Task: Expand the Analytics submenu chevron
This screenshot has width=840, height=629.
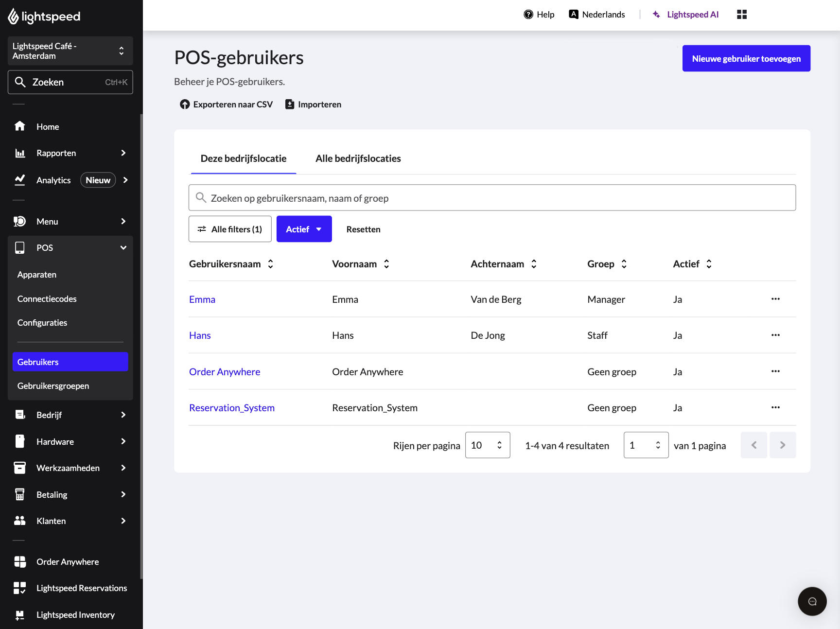Action: coord(125,180)
